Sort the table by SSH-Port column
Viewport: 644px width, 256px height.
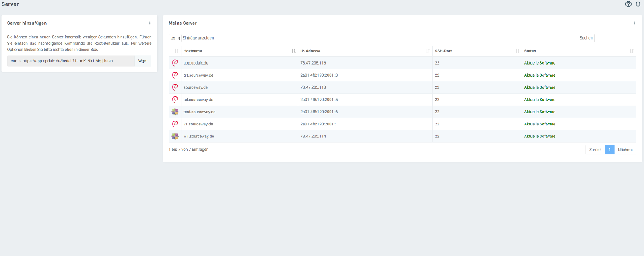[477, 51]
